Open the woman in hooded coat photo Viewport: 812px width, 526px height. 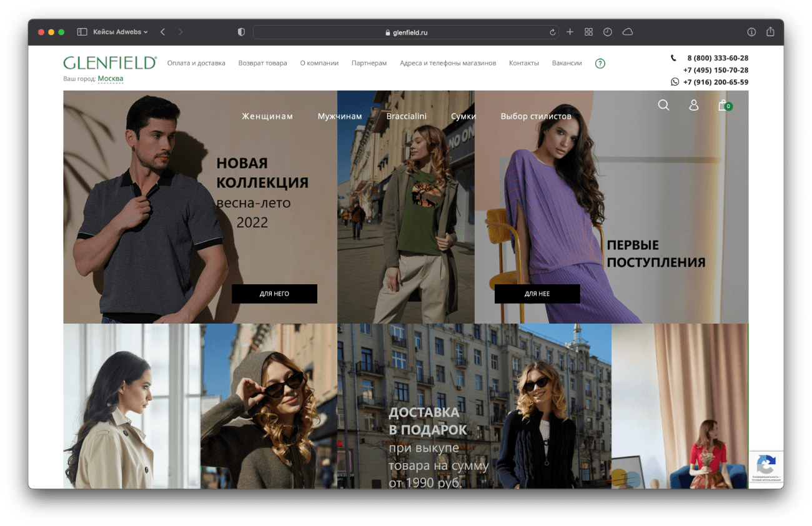click(269, 406)
